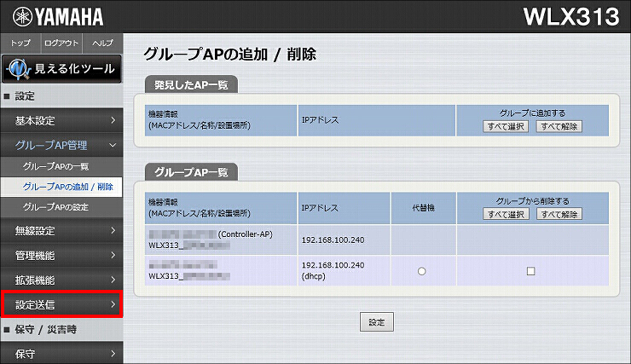Expand the 基本設定 menu
The height and width of the screenshot is (364, 631).
click(61, 120)
